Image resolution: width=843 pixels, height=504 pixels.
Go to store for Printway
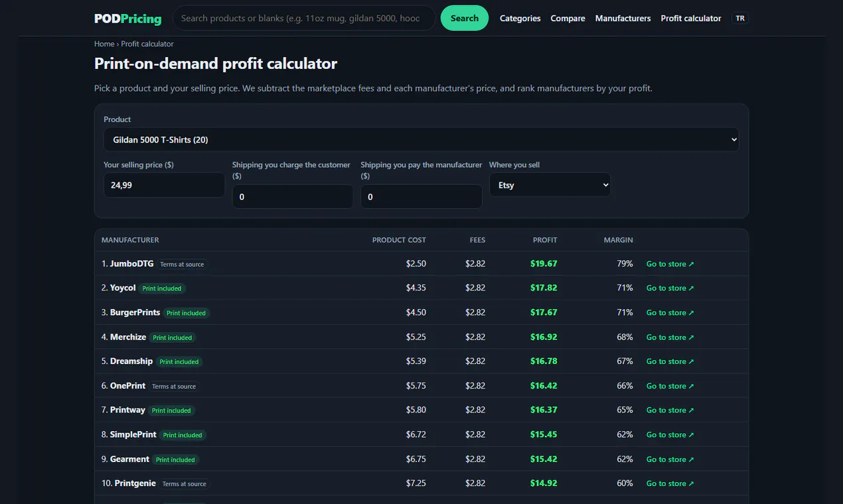pos(670,410)
